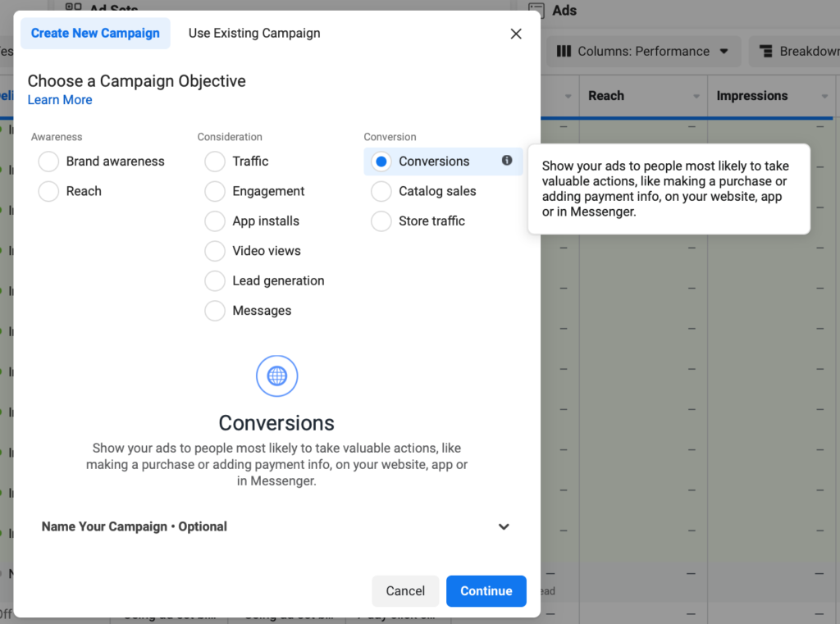
Task: Select the Traffic objective
Action: coord(214,162)
